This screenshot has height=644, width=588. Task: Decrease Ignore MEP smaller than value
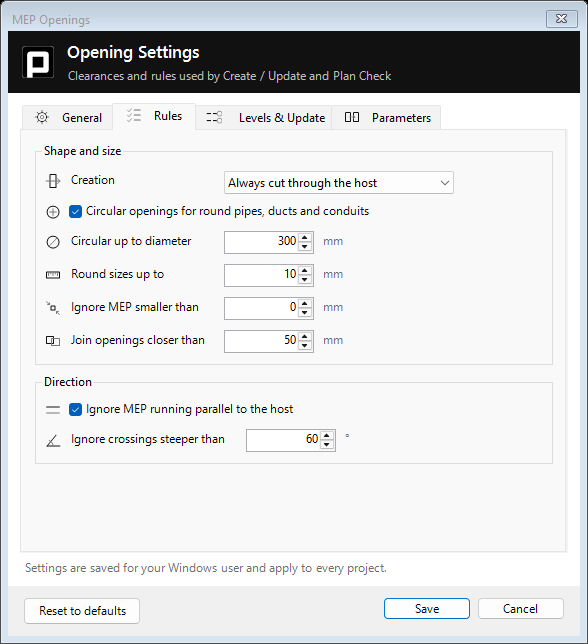(x=305, y=313)
